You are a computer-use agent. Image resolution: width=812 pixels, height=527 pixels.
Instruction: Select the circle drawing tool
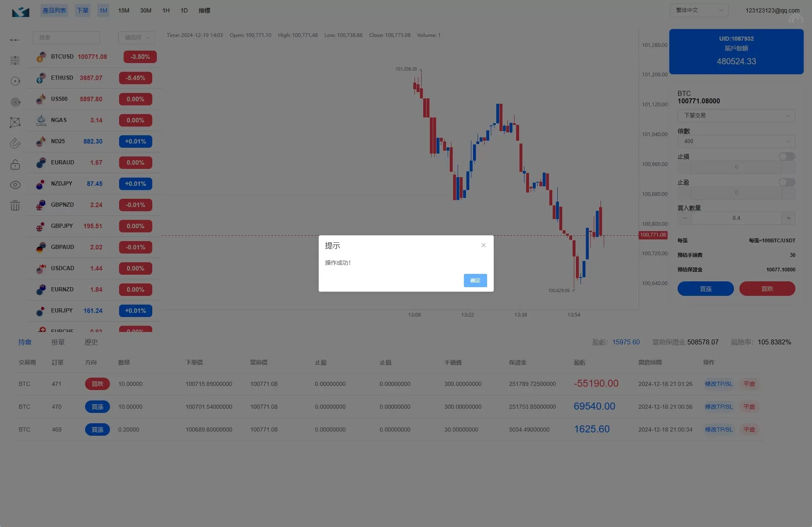tap(15, 81)
